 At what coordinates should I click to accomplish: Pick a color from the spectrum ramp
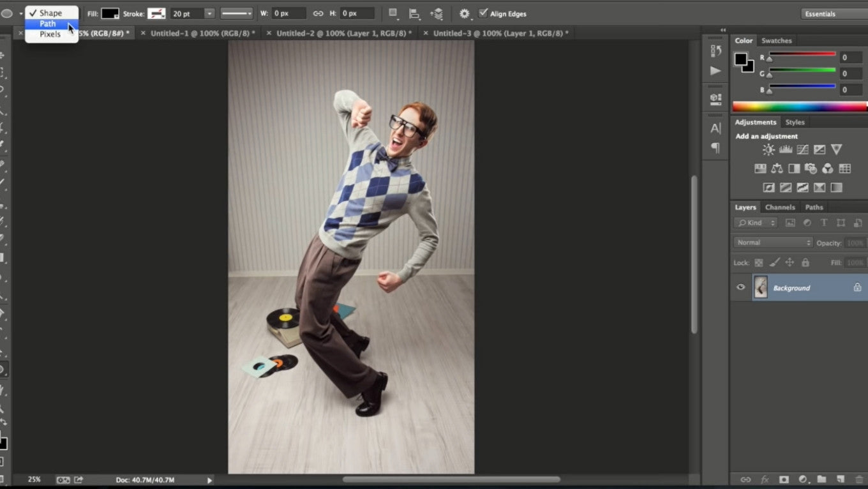[800, 107]
